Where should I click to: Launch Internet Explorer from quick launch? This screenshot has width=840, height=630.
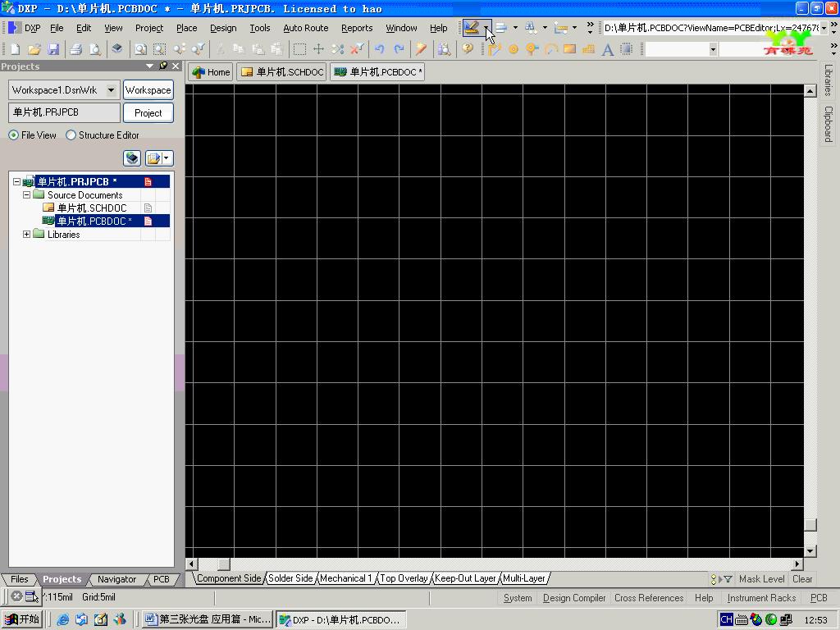coord(62,619)
